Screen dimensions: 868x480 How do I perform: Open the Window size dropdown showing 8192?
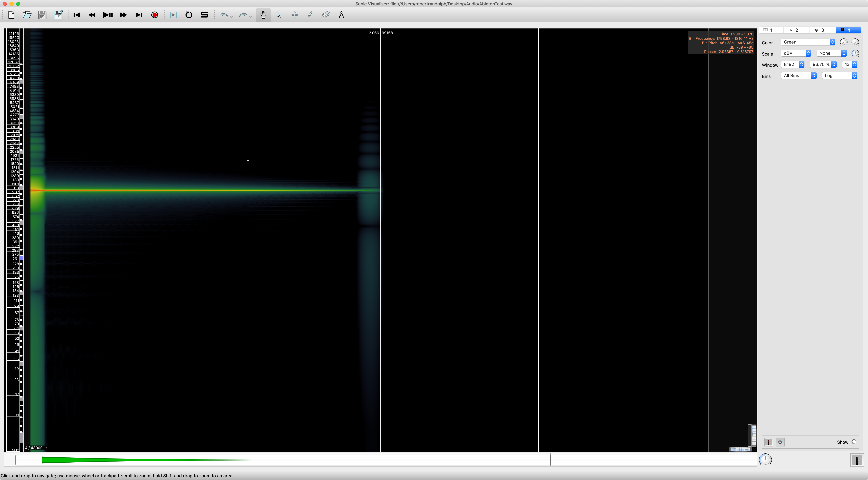point(793,64)
